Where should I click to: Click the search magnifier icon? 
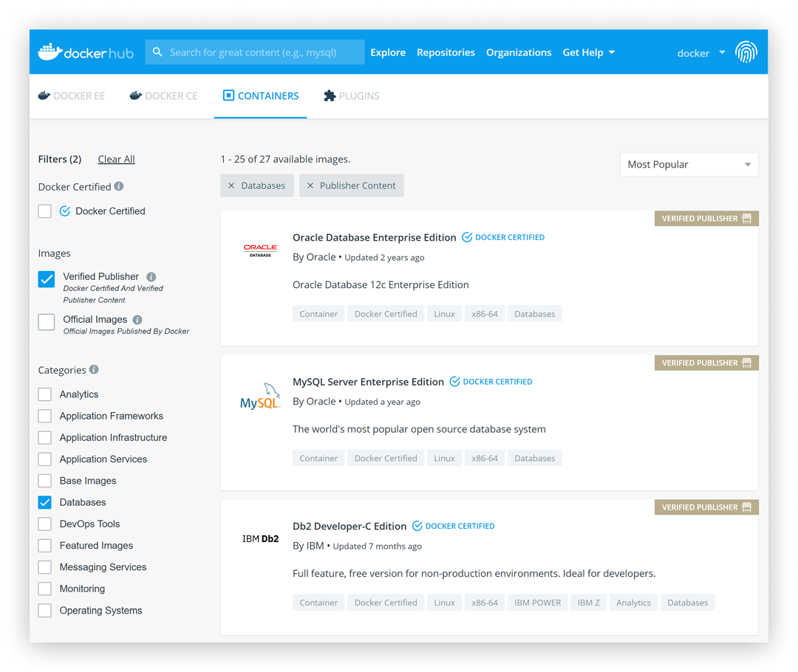(x=157, y=52)
